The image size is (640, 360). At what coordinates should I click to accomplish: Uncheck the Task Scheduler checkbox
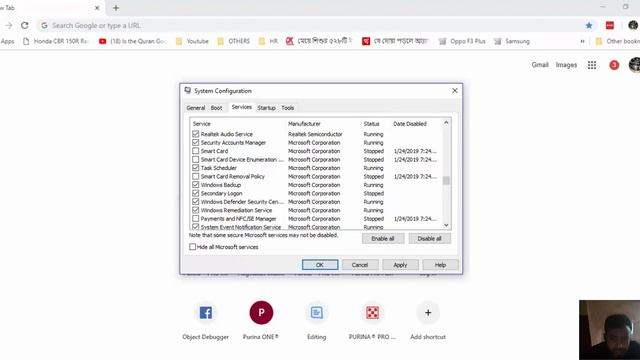[196, 168]
